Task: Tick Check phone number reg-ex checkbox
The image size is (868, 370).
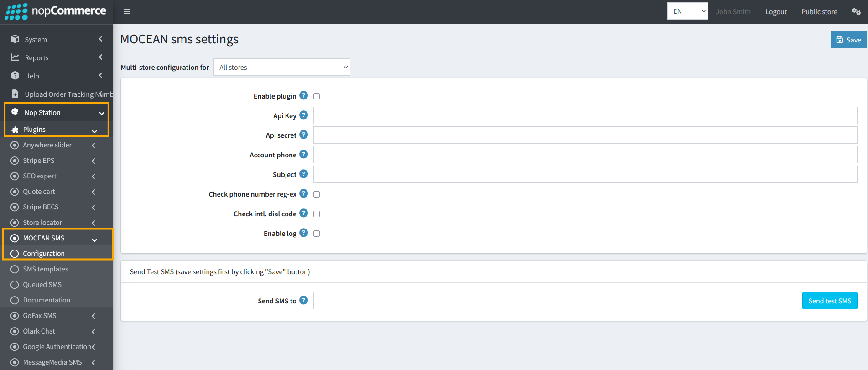Action: [x=317, y=194]
